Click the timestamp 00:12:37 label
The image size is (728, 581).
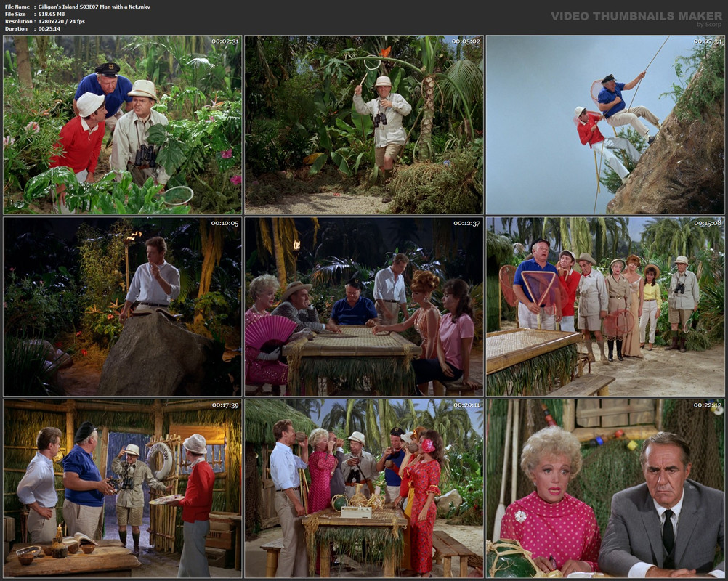click(466, 223)
